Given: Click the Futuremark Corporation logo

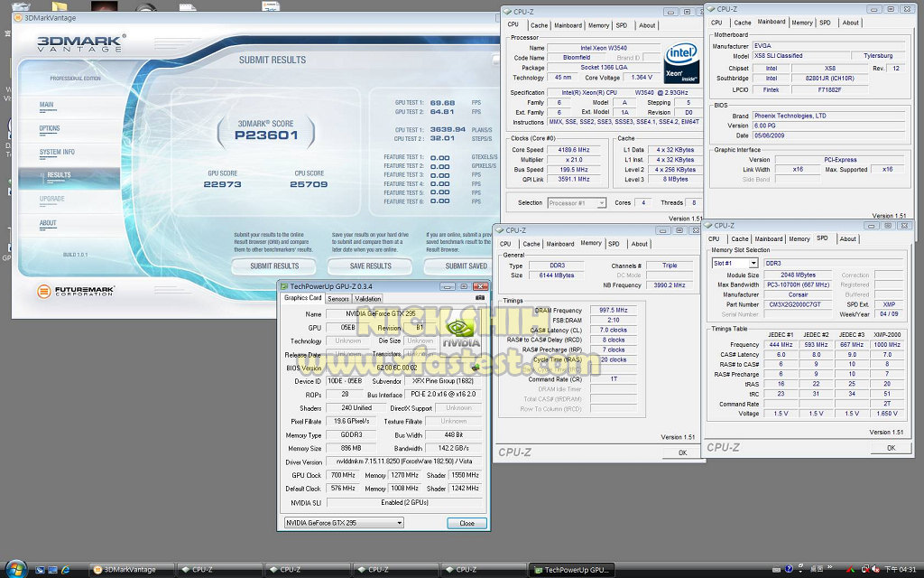Looking at the screenshot, I should (77, 292).
